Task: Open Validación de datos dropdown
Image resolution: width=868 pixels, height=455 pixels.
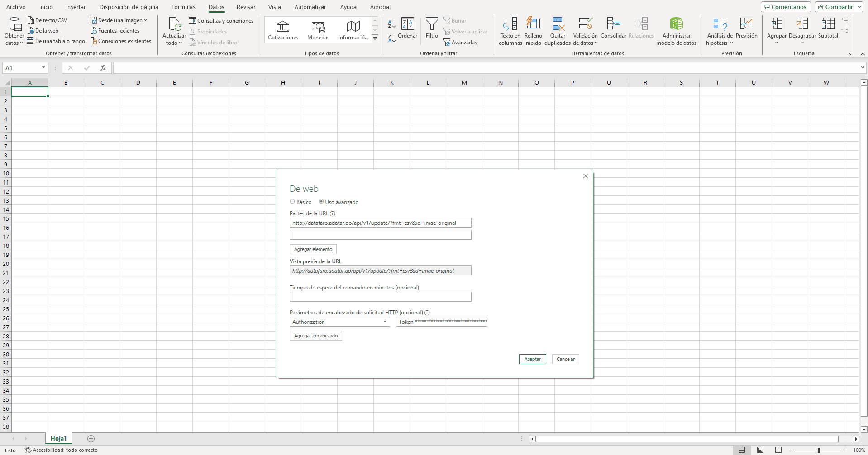Action: pyautogui.click(x=596, y=43)
